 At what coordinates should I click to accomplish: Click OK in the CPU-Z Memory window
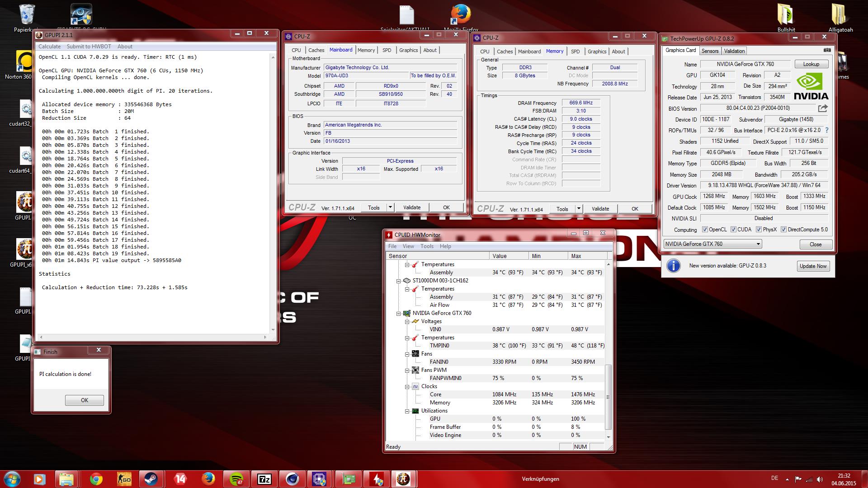coord(635,209)
